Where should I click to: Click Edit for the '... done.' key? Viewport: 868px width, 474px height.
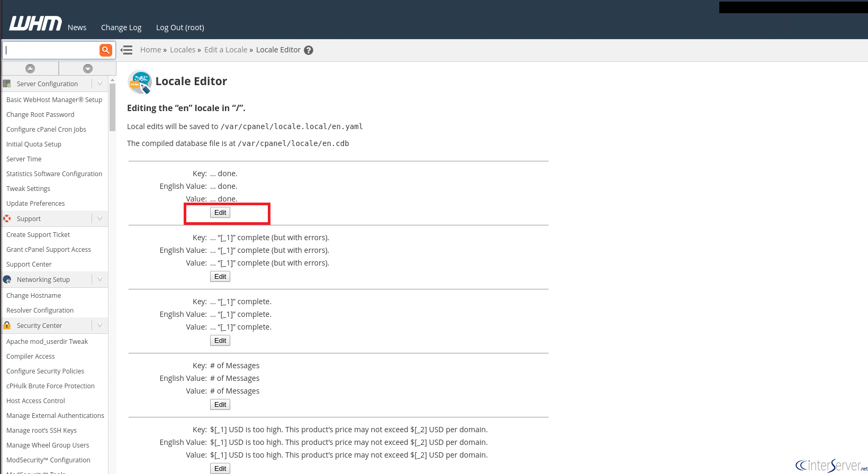point(220,213)
